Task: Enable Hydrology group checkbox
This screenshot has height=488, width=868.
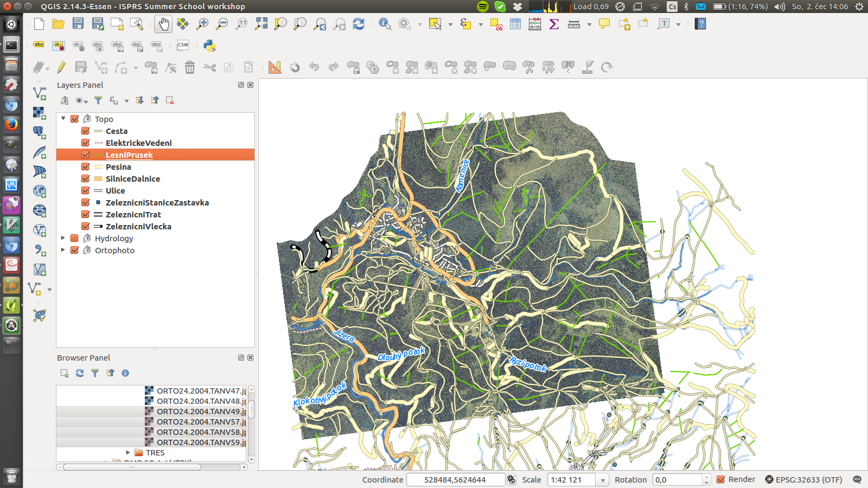Action: coord(75,238)
